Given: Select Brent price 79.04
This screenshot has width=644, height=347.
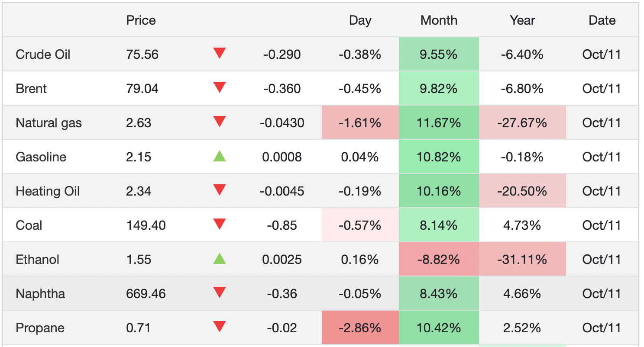Looking at the screenshot, I should point(142,89).
